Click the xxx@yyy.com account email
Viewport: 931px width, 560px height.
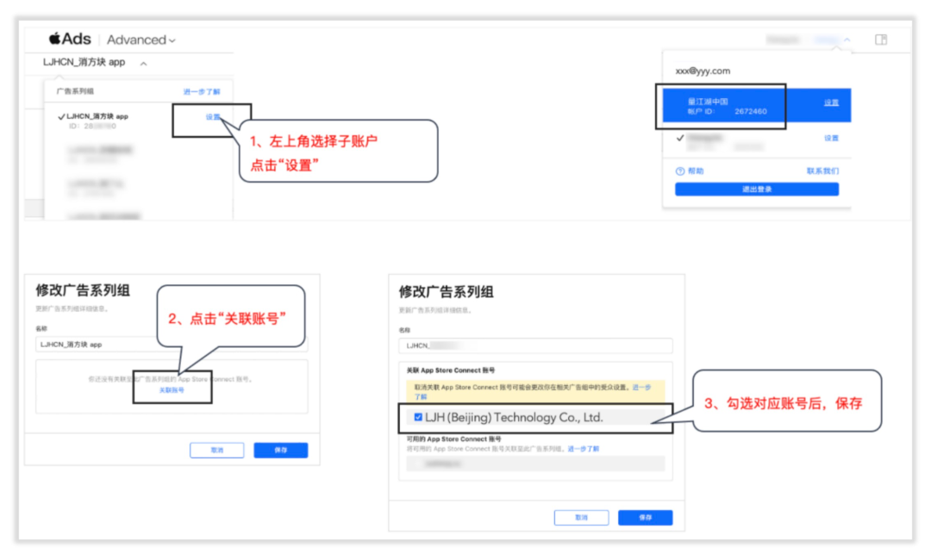703,71
